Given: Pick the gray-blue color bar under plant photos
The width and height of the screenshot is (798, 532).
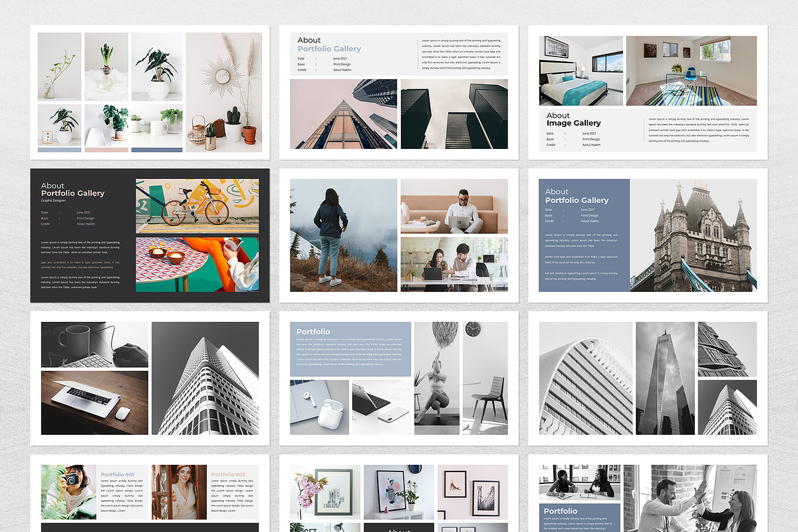Looking at the screenshot, I should click(x=59, y=150).
